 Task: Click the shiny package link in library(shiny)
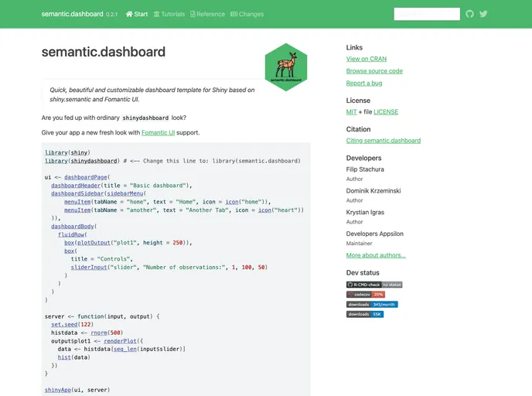[79, 152]
